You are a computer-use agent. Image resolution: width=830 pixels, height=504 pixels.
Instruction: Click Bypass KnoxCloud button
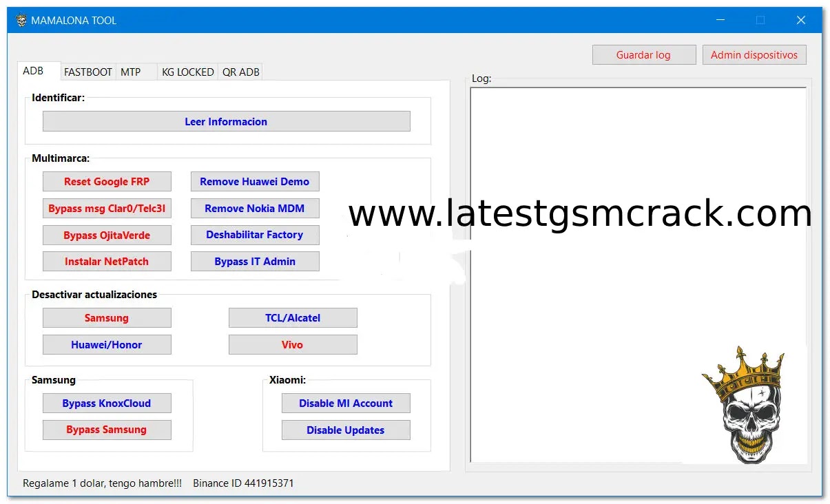(107, 403)
